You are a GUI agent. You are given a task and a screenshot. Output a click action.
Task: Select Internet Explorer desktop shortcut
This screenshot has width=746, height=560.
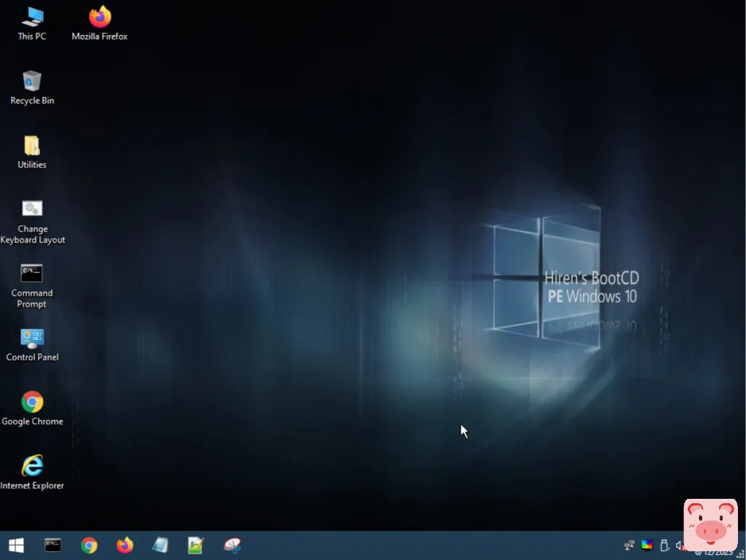click(x=32, y=473)
